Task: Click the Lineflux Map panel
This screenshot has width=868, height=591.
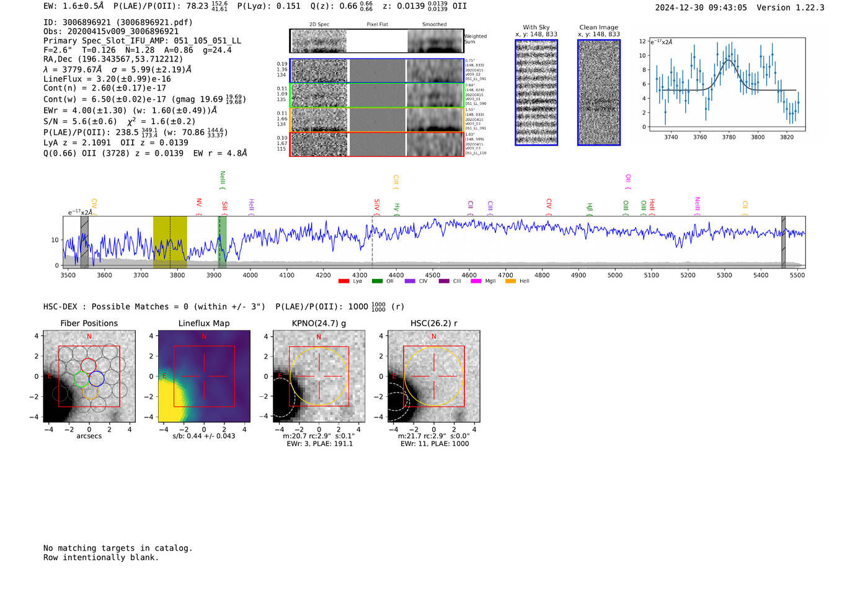Action: coord(204,376)
